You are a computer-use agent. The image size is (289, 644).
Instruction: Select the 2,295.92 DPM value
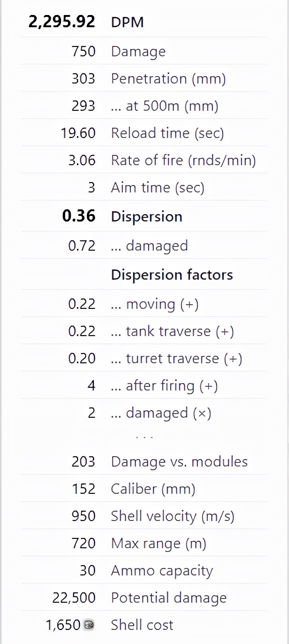coord(62,22)
